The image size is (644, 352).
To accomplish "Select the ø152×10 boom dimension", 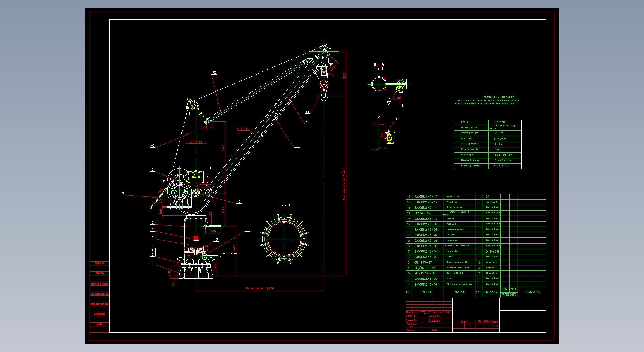I will (243, 129).
